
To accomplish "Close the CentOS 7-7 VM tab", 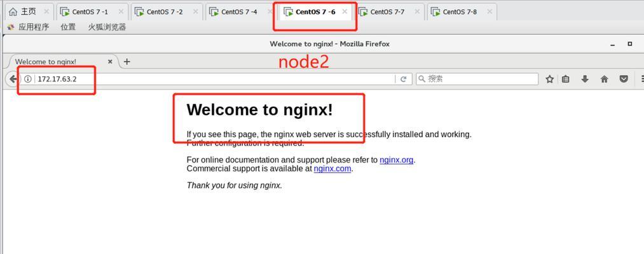I will [x=417, y=11].
